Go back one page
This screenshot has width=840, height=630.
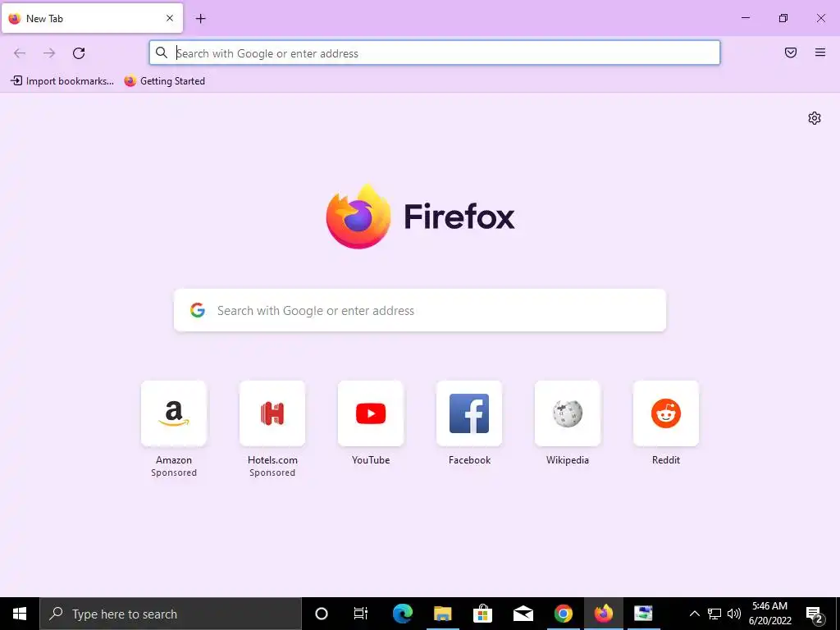20,53
